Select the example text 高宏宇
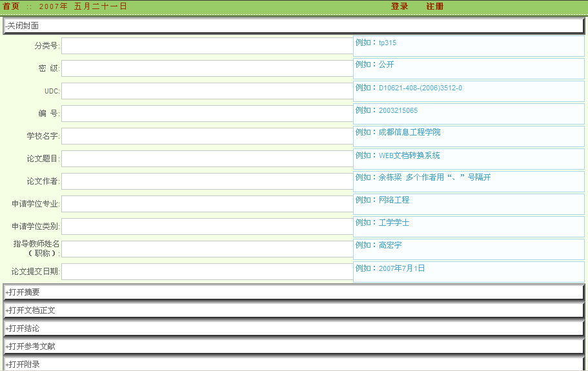 (x=390, y=245)
